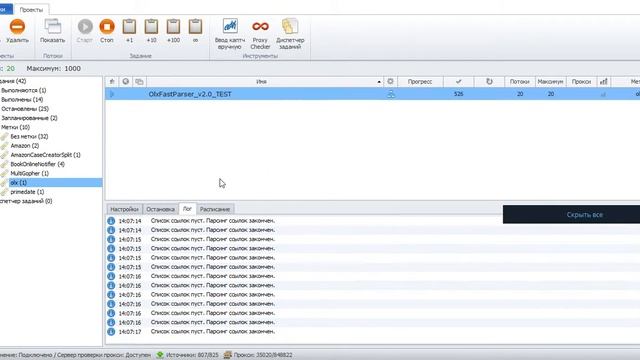640x360 pixels.
Task: Click the 526 success count cell
Action: (458, 94)
